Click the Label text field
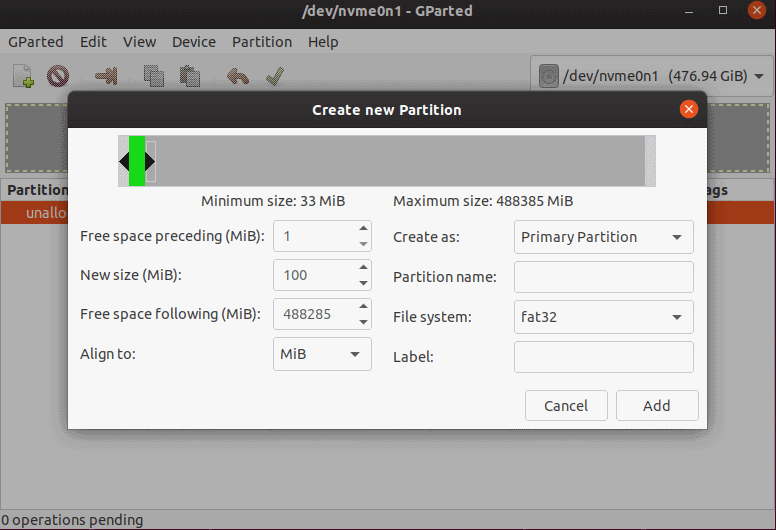Image resolution: width=776 pixels, height=530 pixels. [603, 357]
